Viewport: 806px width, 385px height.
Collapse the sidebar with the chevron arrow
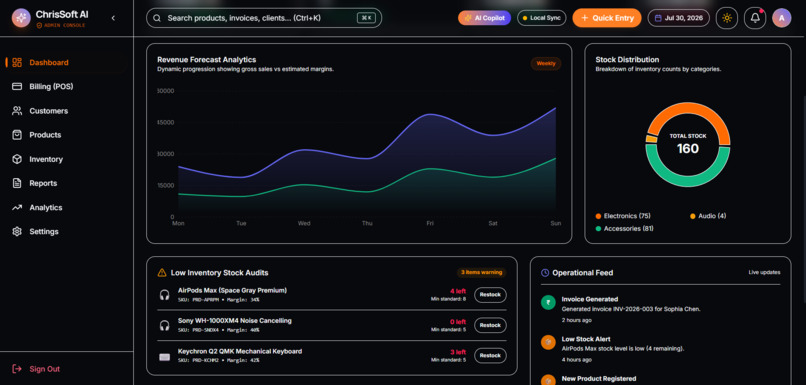[x=113, y=18]
